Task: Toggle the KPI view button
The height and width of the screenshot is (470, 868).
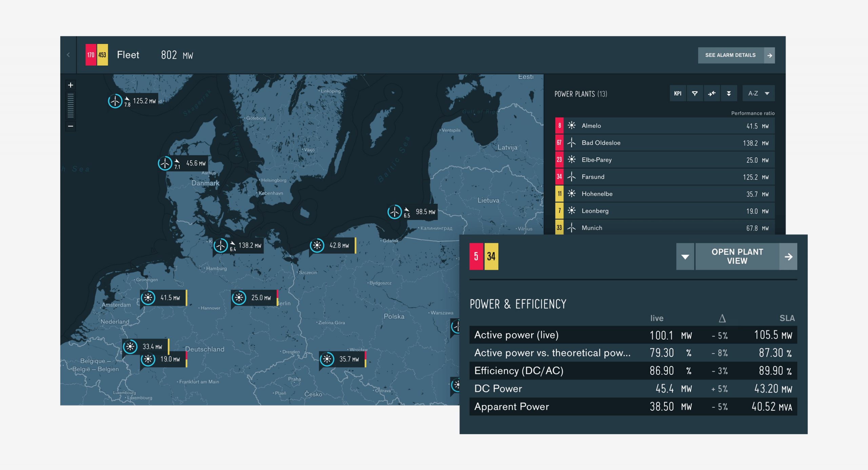Action: tap(677, 94)
